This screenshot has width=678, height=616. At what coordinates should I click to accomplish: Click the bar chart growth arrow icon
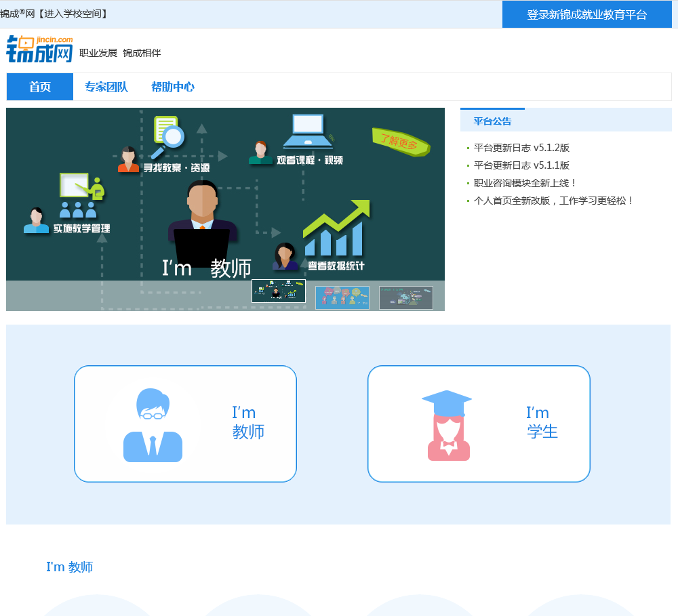click(336, 228)
